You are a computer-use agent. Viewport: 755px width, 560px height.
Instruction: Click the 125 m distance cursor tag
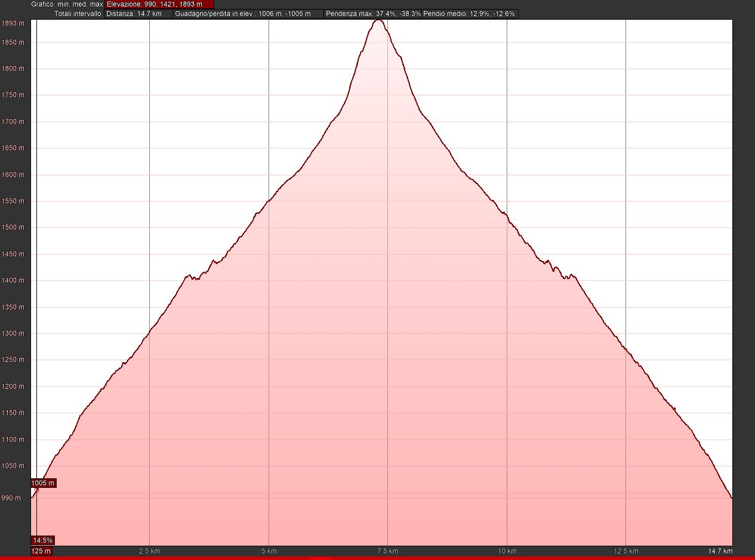(41, 551)
